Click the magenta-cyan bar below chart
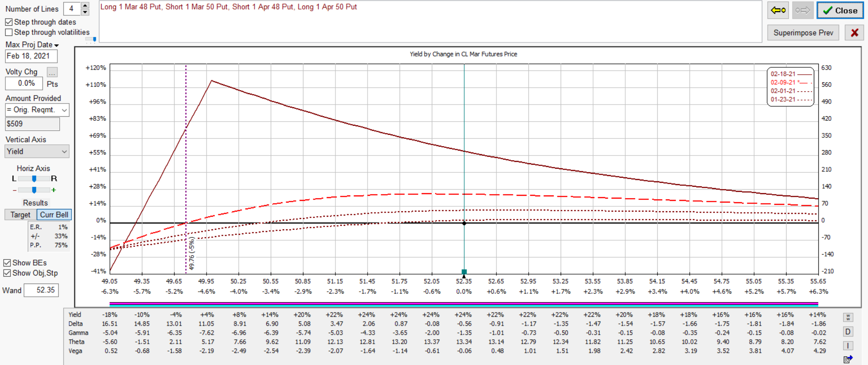 pyautogui.click(x=464, y=304)
